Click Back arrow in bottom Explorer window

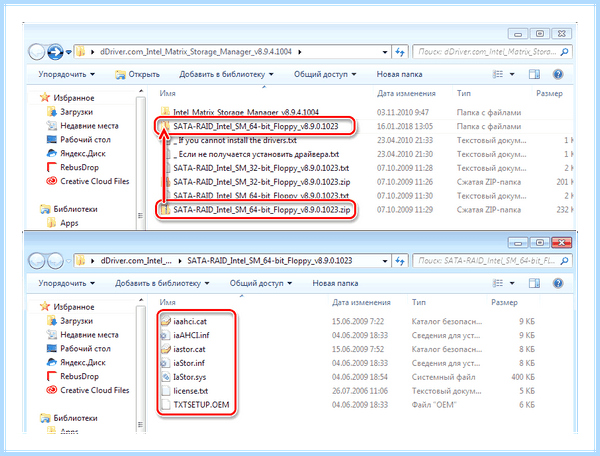(37, 261)
